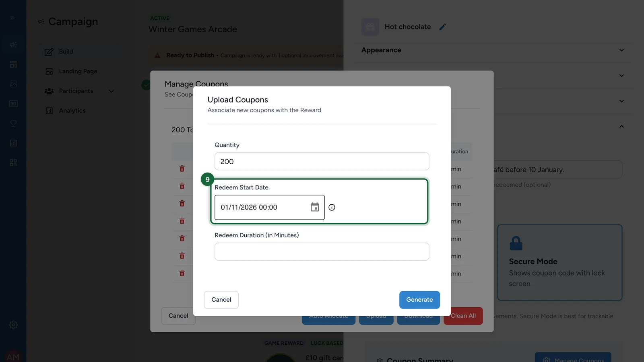Cancel the Upload Coupons dialog

(221, 300)
